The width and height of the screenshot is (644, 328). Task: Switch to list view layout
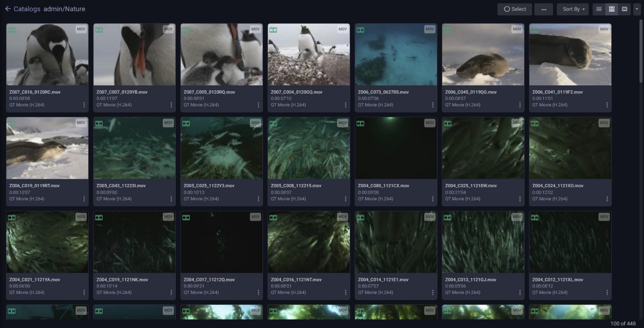599,9
